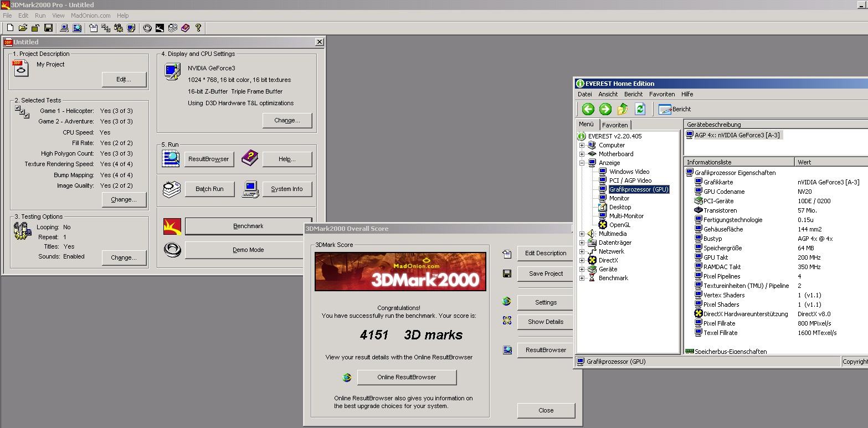Click the EVEREST up-level arrow icon
The image size is (868, 428).
[623, 109]
